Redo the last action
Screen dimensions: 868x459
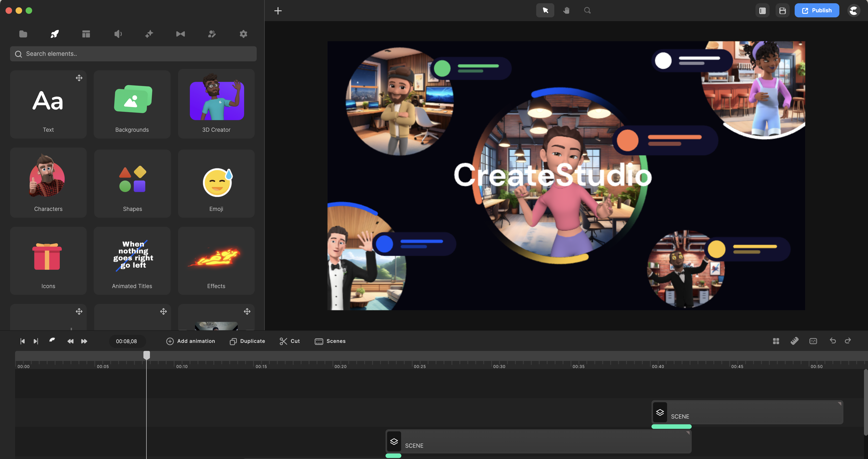coord(848,341)
